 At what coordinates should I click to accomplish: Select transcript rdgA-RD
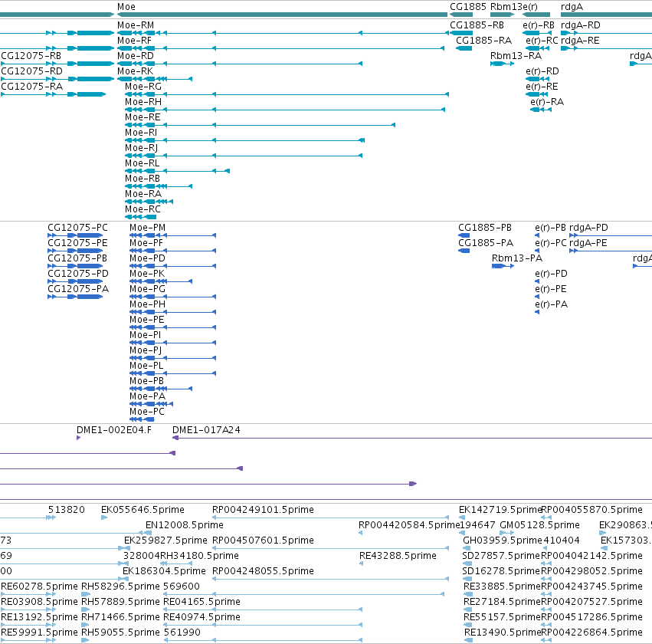pos(581,25)
